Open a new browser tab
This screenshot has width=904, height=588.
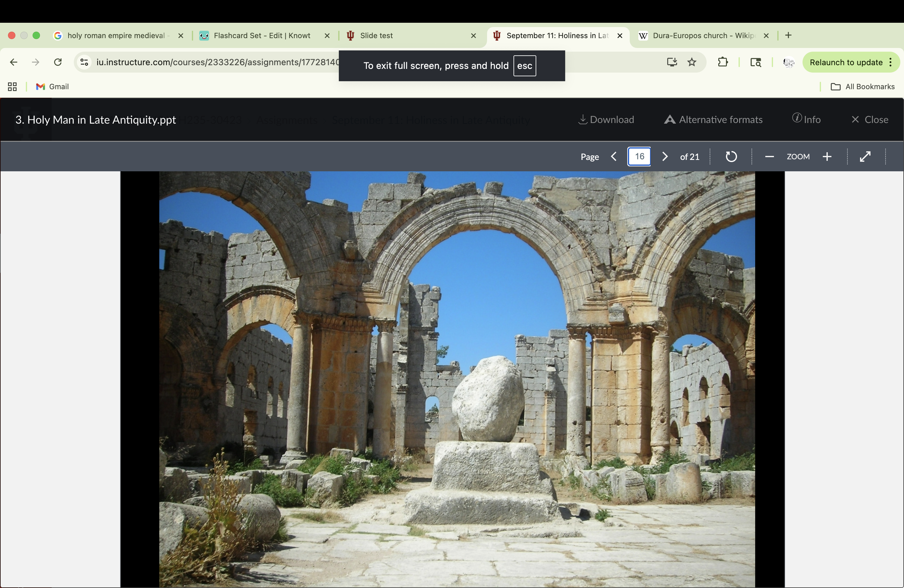[x=788, y=35]
